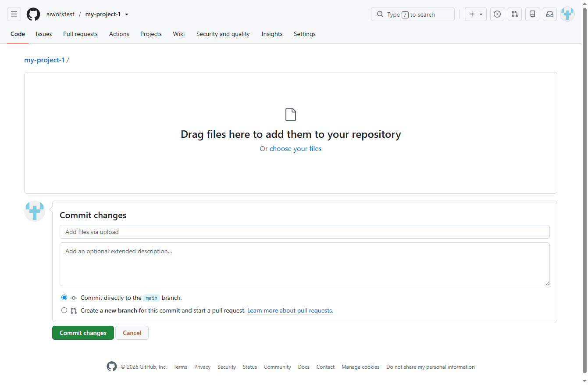This screenshot has width=588, height=385.
Task: Click the file icon in the drop zone
Action: [x=291, y=115]
